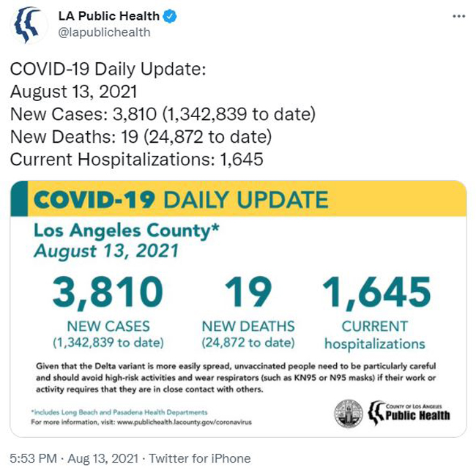Click the 3,810 new cases figure

coord(108,291)
